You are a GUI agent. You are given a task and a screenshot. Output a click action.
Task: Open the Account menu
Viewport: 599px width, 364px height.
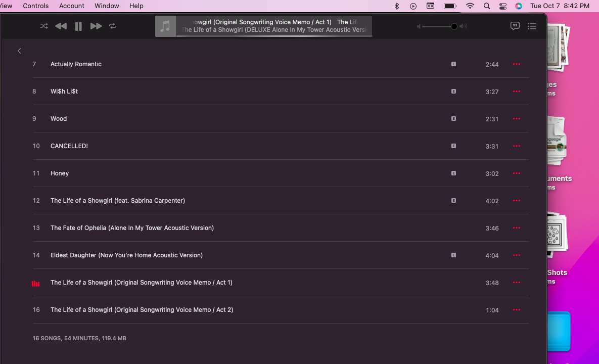[x=71, y=6]
